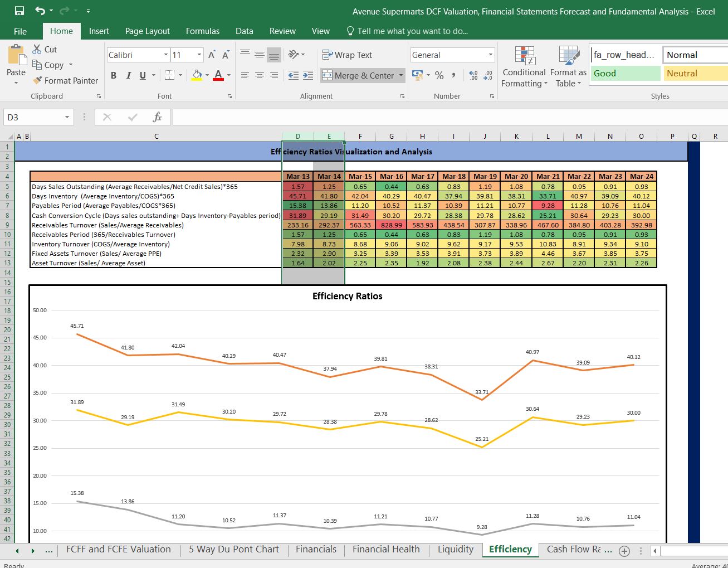Click Decrease Indent icon
Screen dimensions: 728x568
(x=293, y=75)
